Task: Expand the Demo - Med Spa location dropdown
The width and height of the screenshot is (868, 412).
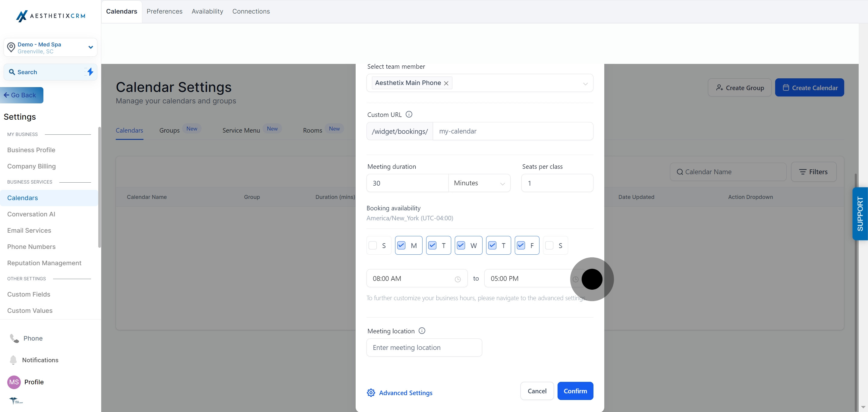Action: tap(90, 47)
